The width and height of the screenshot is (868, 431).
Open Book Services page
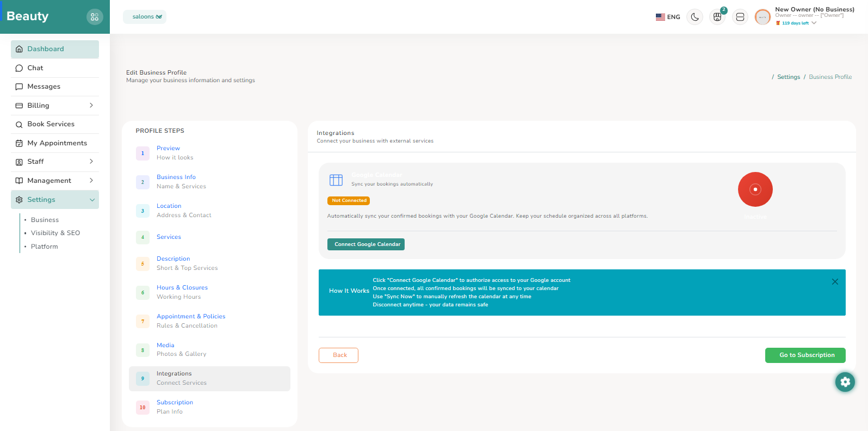click(55, 124)
